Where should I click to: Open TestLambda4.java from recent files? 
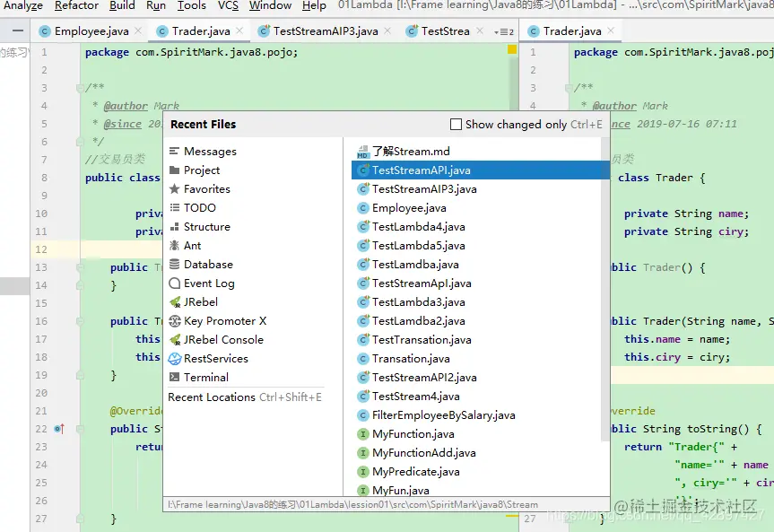[477, 226]
